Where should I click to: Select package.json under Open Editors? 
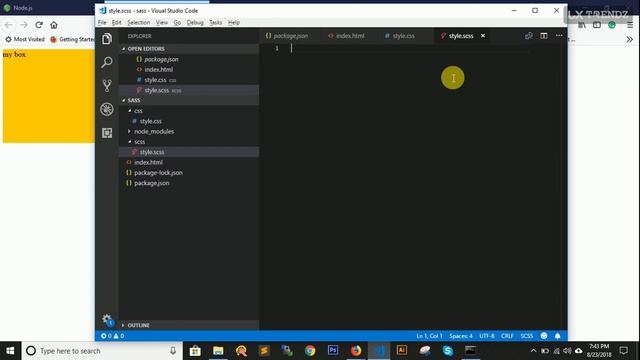point(189,59)
